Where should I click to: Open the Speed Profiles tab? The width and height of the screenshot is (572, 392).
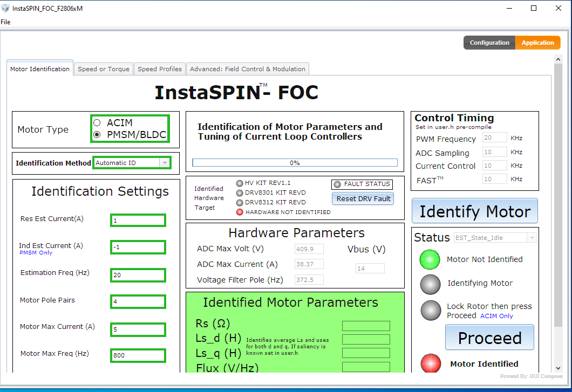pyautogui.click(x=159, y=69)
